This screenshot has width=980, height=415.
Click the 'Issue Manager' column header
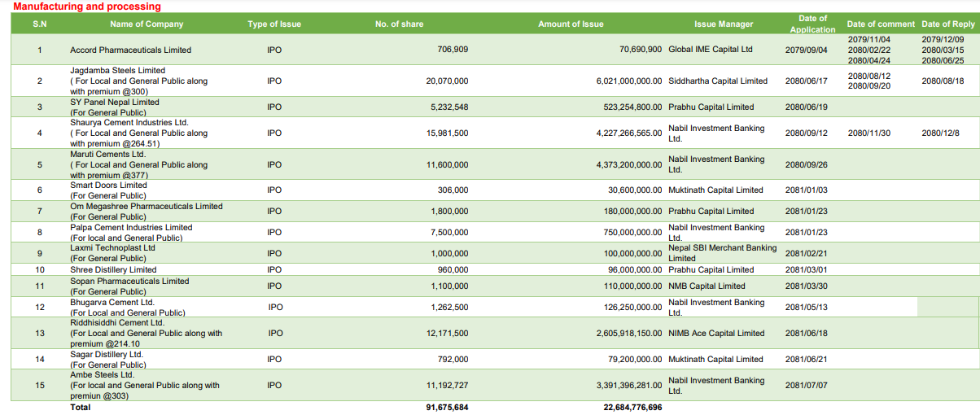(x=724, y=24)
